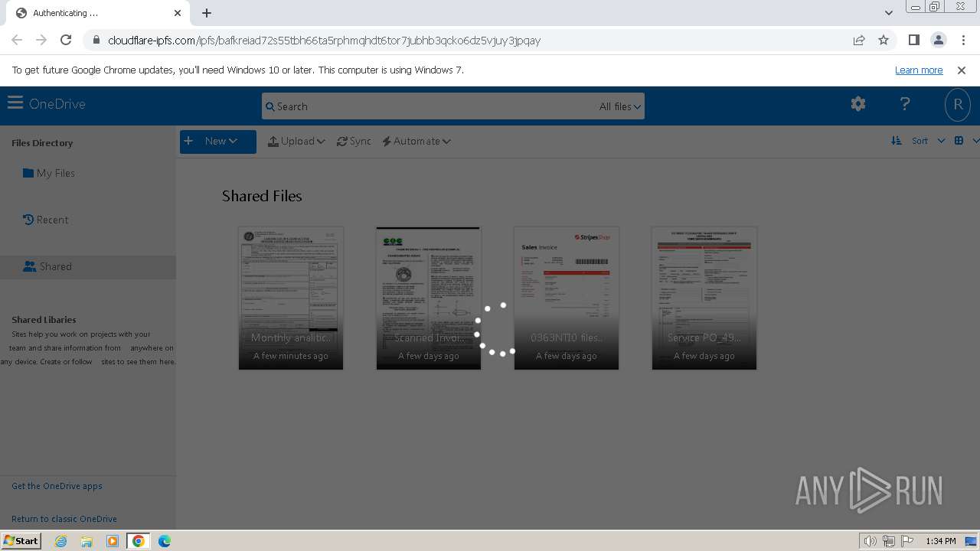Viewport: 980px width, 551px height.
Task: Expand the Automate menu
Action: click(x=416, y=141)
